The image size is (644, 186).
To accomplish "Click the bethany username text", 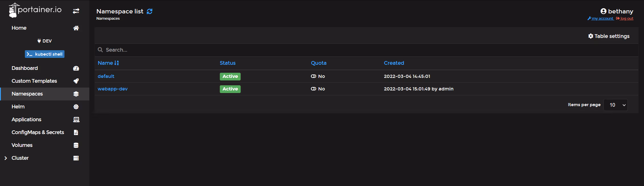I will click(x=621, y=11).
